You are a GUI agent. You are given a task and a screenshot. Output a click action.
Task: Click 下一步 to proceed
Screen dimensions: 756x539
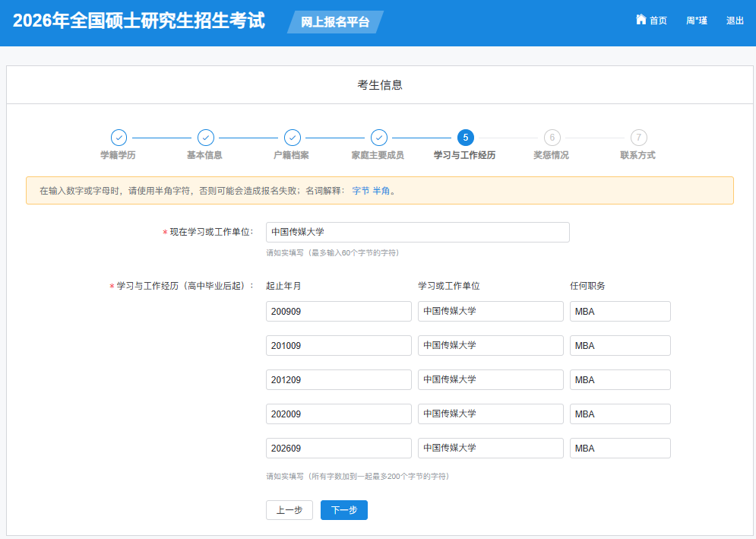(x=343, y=510)
